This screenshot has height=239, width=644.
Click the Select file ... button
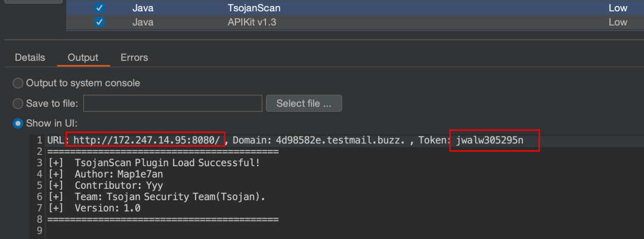(x=304, y=103)
